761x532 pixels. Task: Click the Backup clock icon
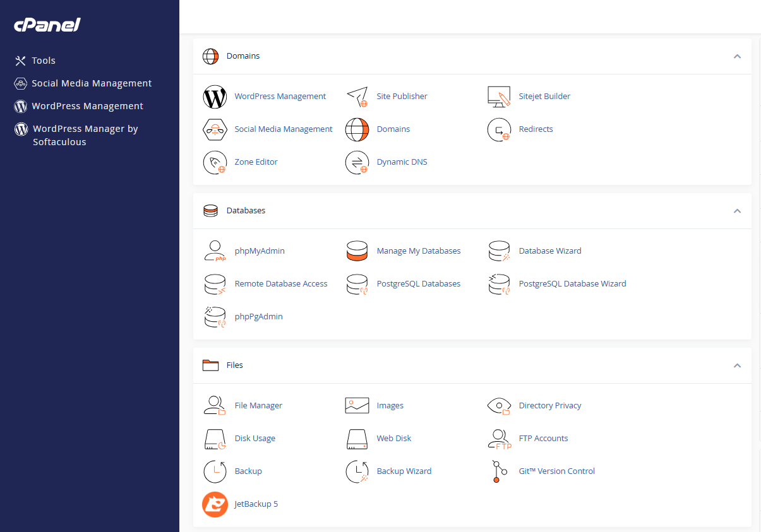[215, 471]
